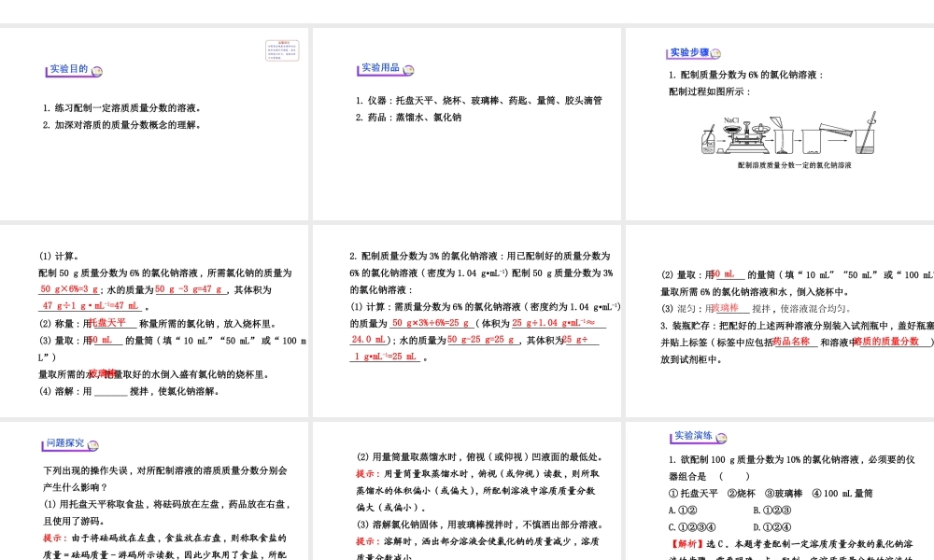The width and height of the screenshot is (934, 560).
Task: Select the 实验步骤 section heading
Action: [690, 52]
